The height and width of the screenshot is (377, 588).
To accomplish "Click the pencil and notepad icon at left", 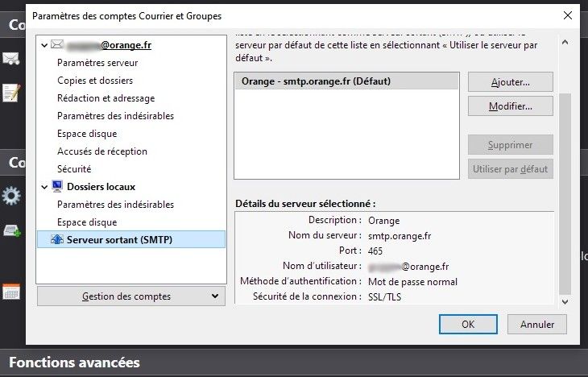I will pyautogui.click(x=11, y=93).
